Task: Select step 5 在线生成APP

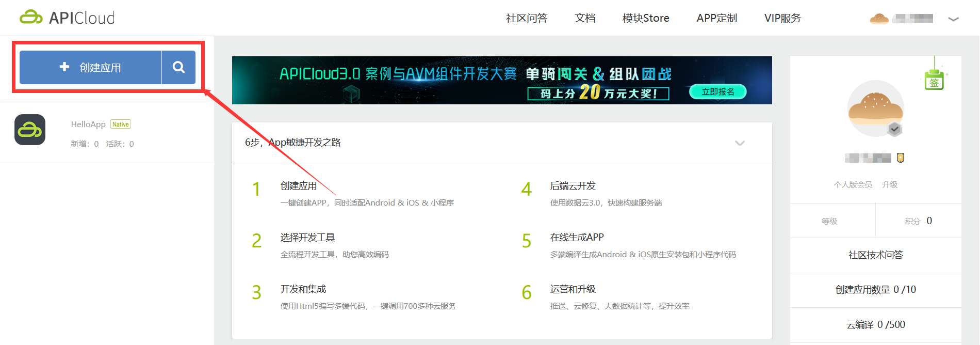Action: [x=577, y=238]
